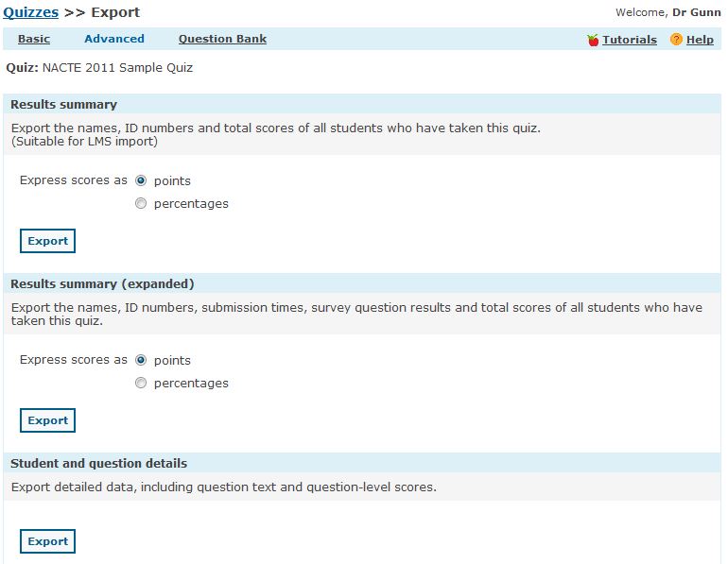The image size is (728, 564).
Task: Select points radio in expanded summary
Action: pyautogui.click(x=141, y=360)
